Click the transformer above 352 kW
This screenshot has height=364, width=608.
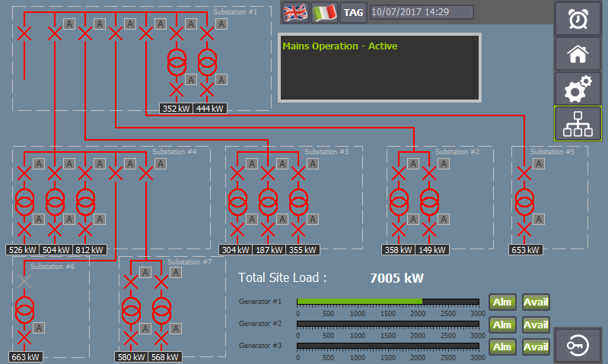(177, 62)
